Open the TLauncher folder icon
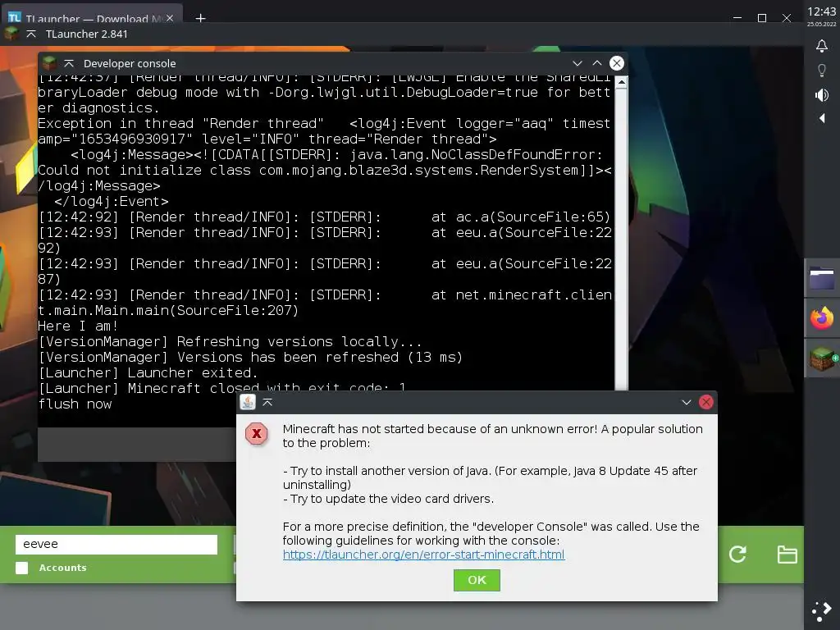840x630 pixels. click(787, 555)
